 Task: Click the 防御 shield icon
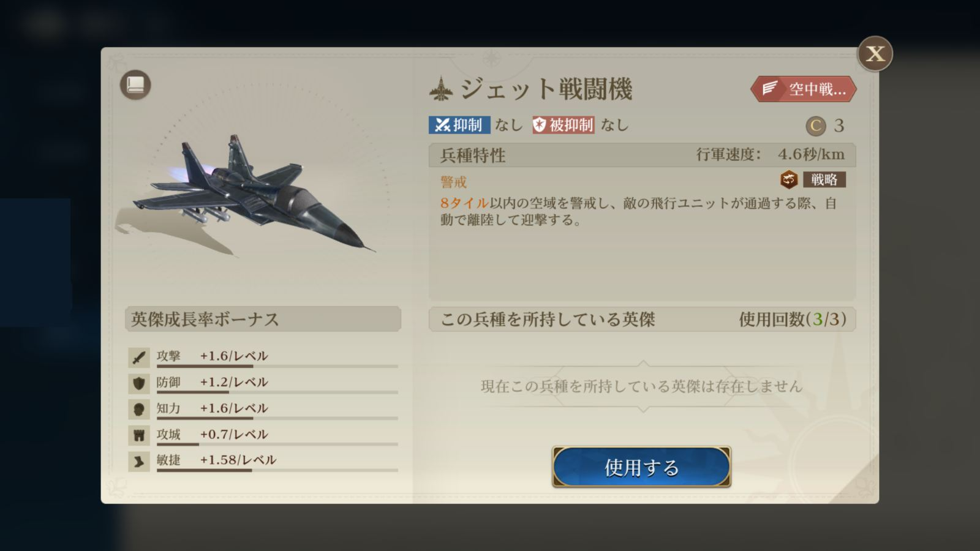click(x=139, y=383)
